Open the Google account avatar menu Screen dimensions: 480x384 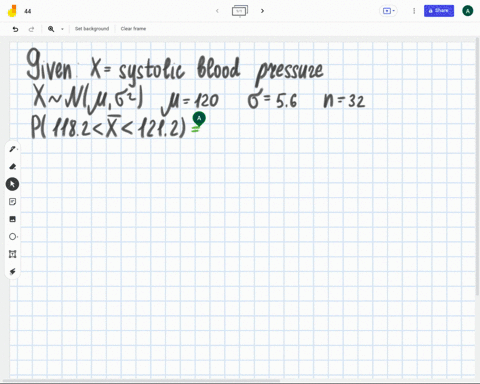click(467, 11)
